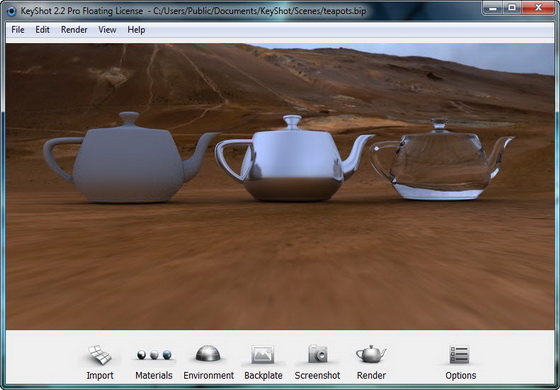The width and height of the screenshot is (560, 390).
Task: Open the Render menu
Action: point(74,30)
